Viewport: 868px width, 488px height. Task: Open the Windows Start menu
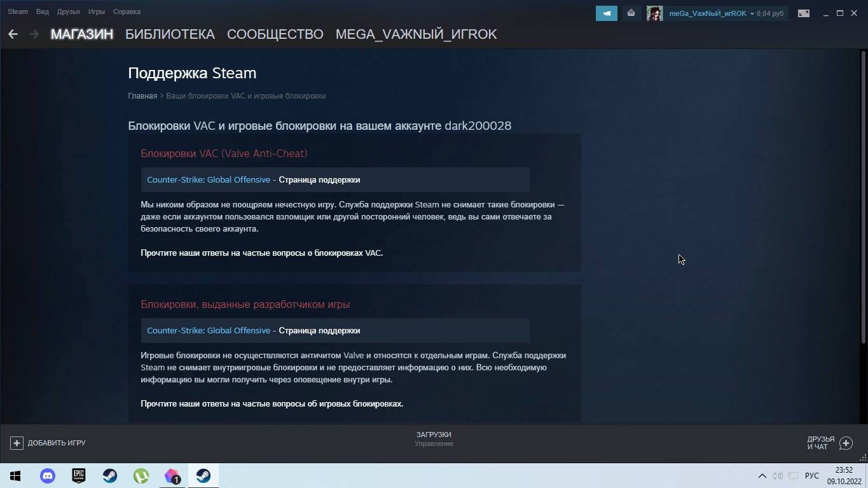pos(15,476)
